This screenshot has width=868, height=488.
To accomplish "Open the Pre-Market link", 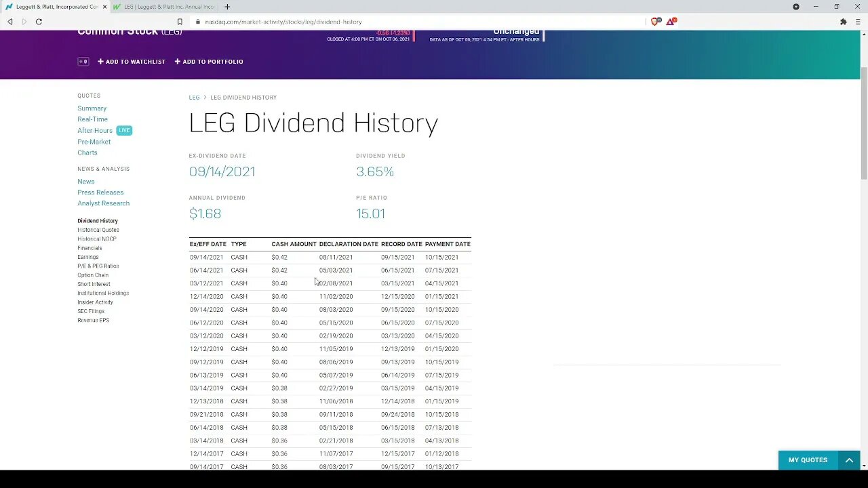I will click(94, 142).
